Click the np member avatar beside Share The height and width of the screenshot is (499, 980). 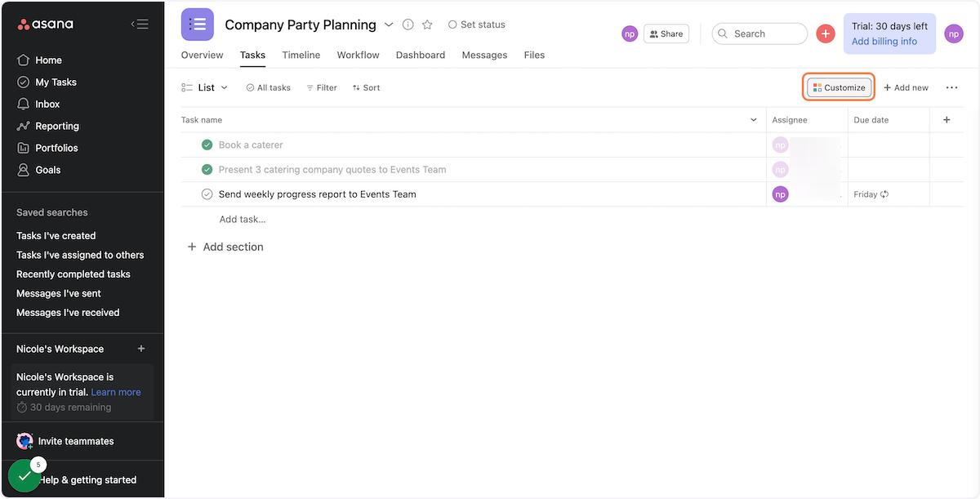(629, 33)
